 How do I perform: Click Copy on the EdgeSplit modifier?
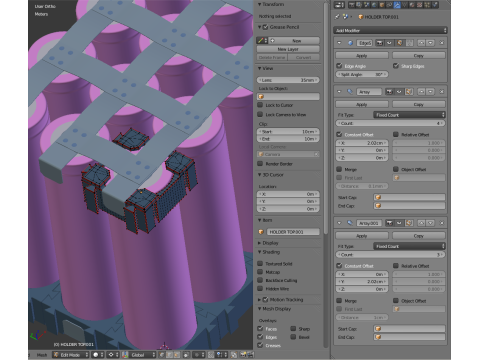[419, 56]
